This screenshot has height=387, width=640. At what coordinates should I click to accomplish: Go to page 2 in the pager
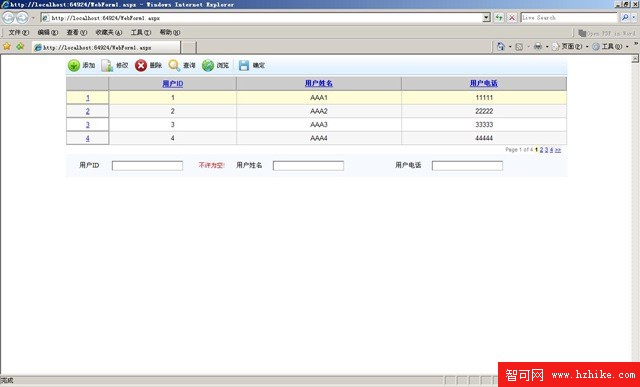click(542, 150)
